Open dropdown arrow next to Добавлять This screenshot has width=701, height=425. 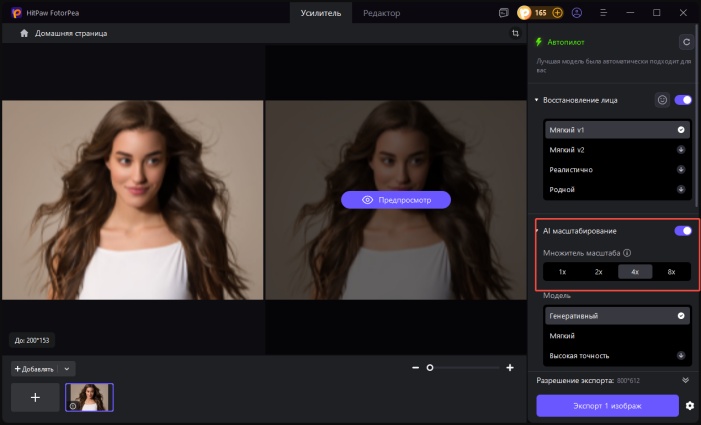(x=66, y=369)
